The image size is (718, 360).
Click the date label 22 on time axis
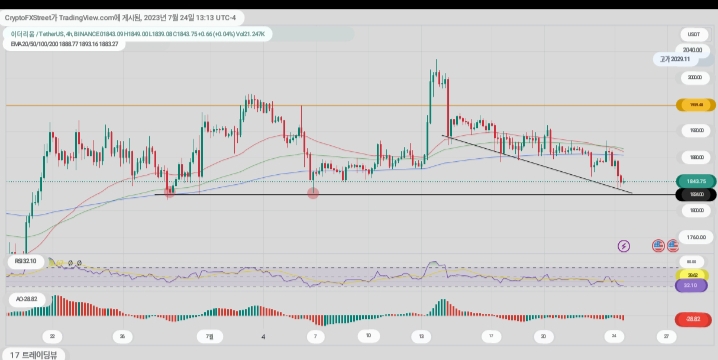click(x=52, y=336)
